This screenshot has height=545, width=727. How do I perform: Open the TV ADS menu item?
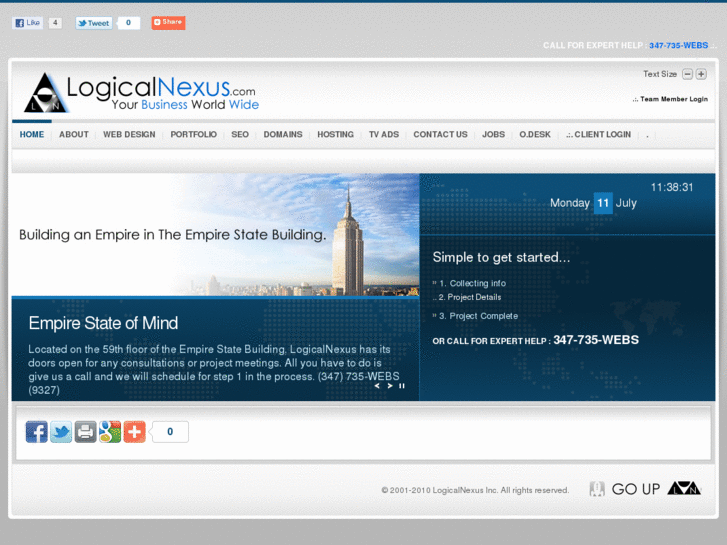point(383,135)
